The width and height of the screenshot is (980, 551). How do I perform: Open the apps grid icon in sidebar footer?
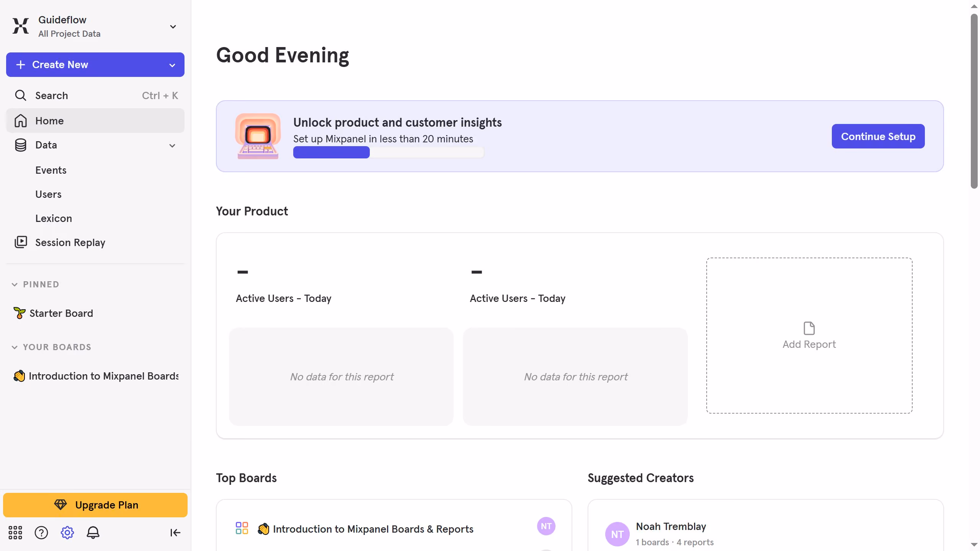point(15,532)
